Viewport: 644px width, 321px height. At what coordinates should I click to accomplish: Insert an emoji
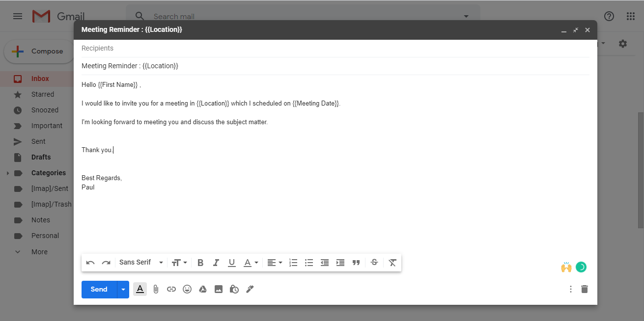pos(187,290)
